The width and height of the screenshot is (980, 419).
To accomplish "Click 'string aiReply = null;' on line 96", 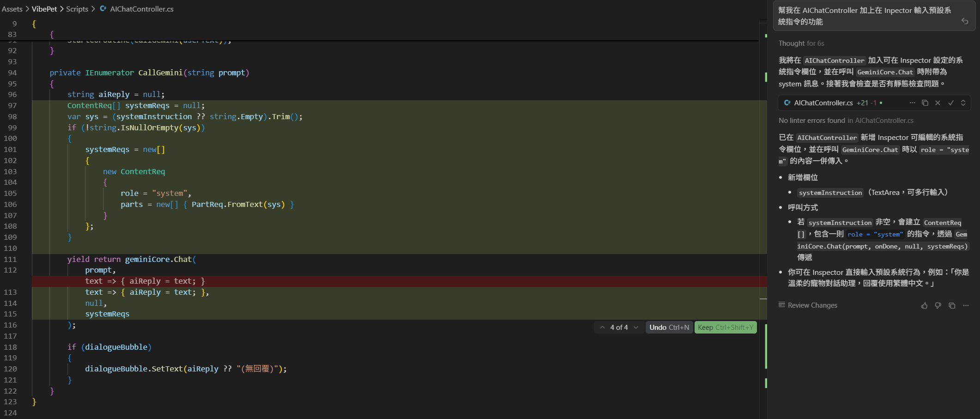I will [x=116, y=95].
